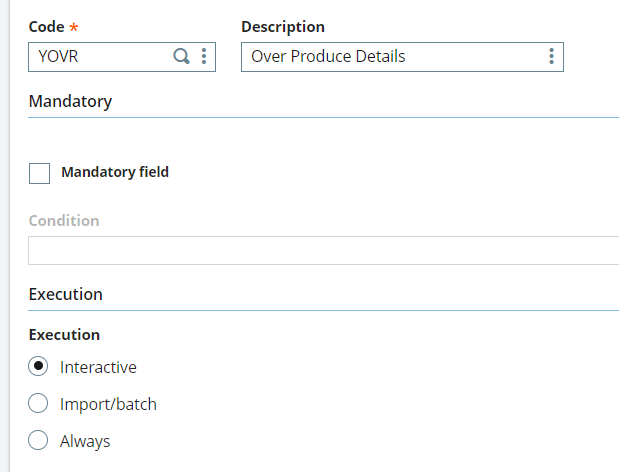Click the "Always" option label
619x472 pixels.
(85, 441)
